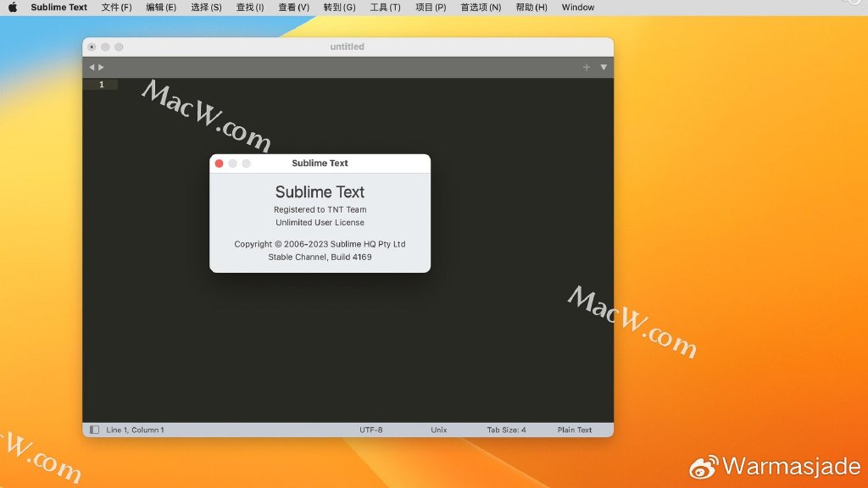Change Unix line endings in status bar
Image resolution: width=868 pixels, height=488 pixels.
pos(439,430)
